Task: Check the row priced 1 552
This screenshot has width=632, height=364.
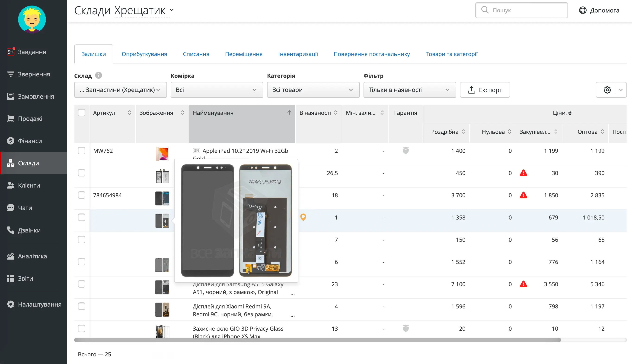Action: [82, 262]
